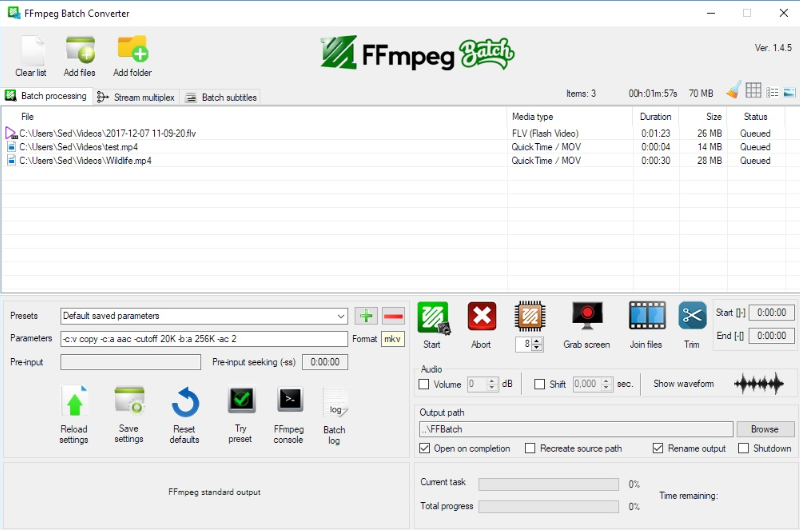Screen dimensions: 800x530
Task: Click the CPU threads chip icon
Action: [530, 317]
